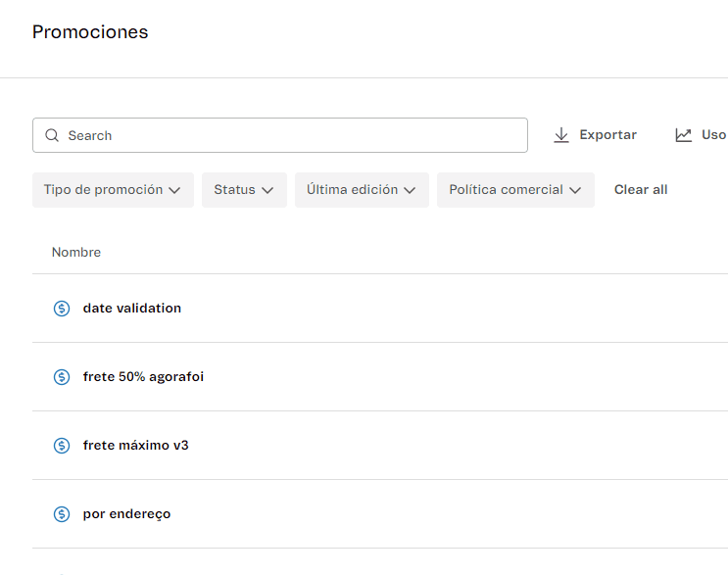Click the dollar icon beside frete 50% agorafoi
728x575 pixels.
(x=62, y=377)
